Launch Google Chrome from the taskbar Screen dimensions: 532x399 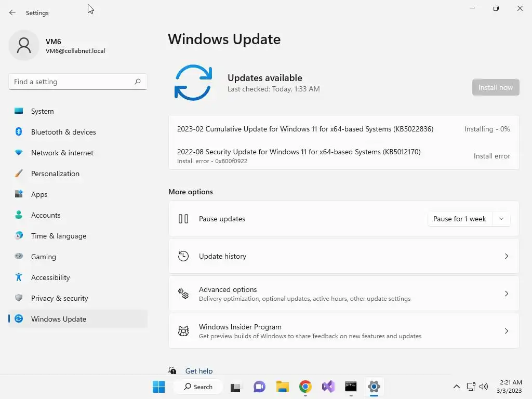click(305, 387)
